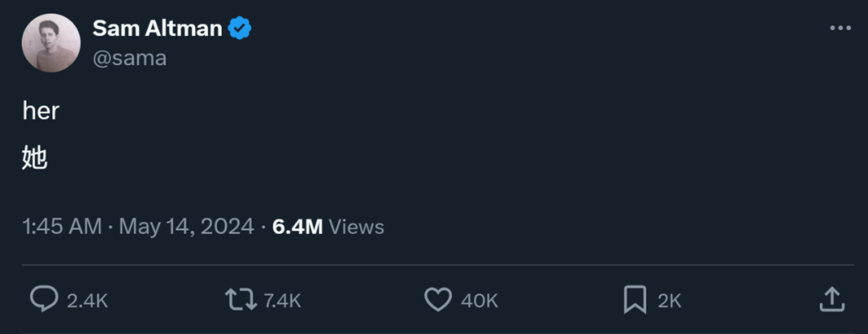Like the tweet with the heart icon
Image resolution: width=868 pixels, height=334 pixels.
click(438, 299)
